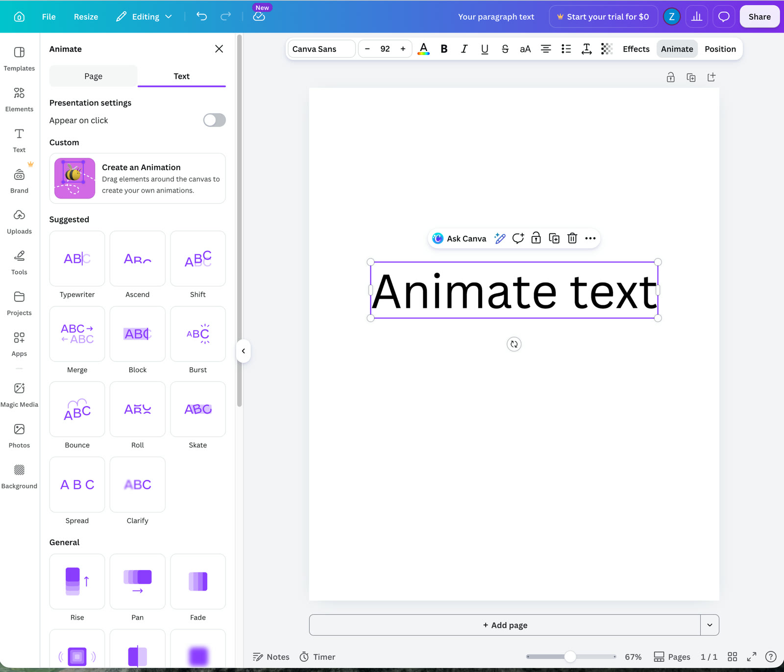Open the Uploads sidebar panel
Image resolution: width=784 pixels, height=672 pixels.
[x=19, y=222]
